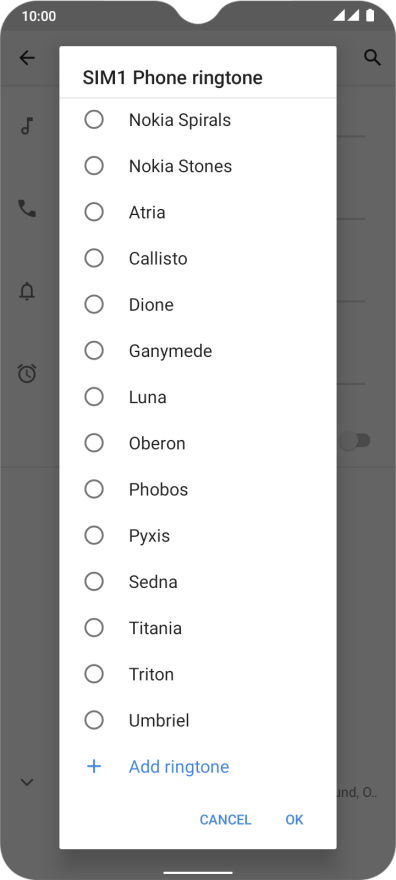This screenshot has width=396, height=880.
Task: Tap the bottom navigation gesture bar
Action: [x=198, y=873]
